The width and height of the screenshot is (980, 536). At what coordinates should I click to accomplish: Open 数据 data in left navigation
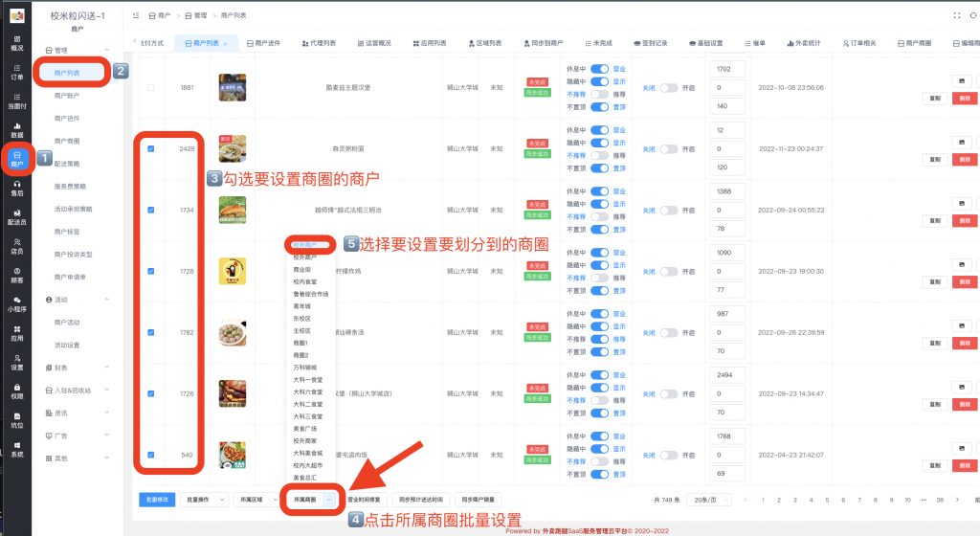17,130
